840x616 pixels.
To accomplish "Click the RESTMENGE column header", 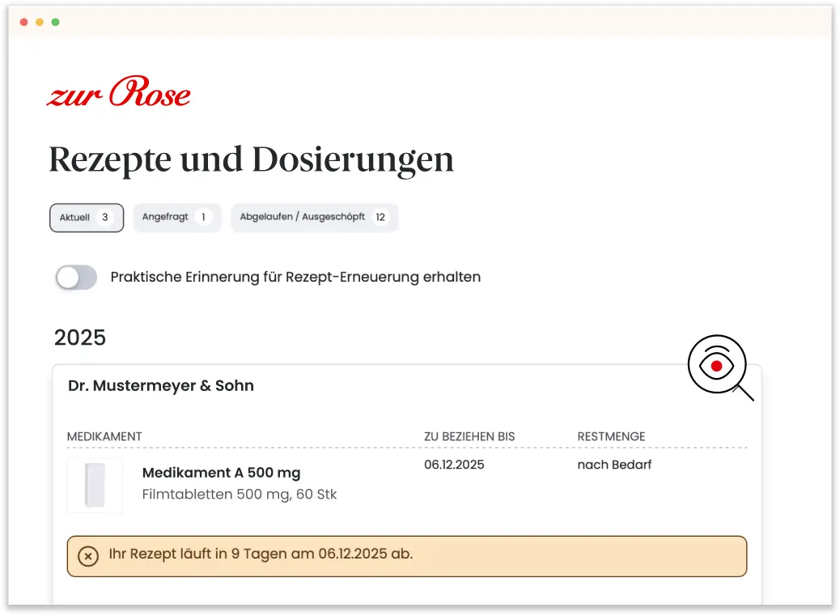I will tap(611, 436).
